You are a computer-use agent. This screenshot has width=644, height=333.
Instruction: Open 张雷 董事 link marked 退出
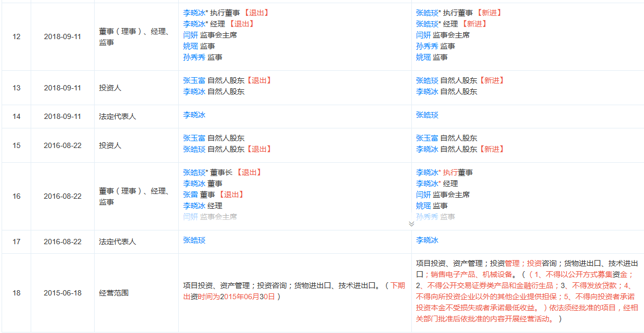(x=190, y=195)
